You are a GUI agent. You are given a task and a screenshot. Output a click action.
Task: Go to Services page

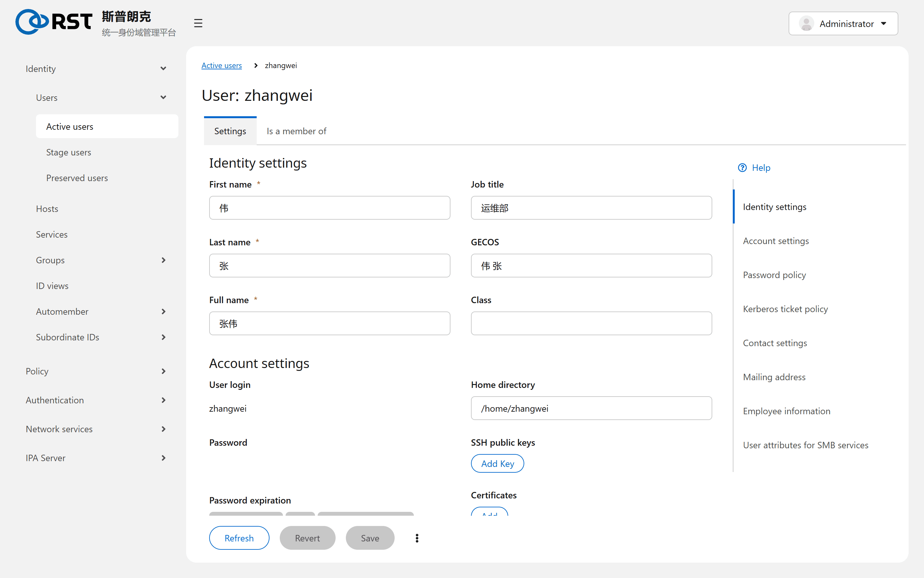(102, 234)
